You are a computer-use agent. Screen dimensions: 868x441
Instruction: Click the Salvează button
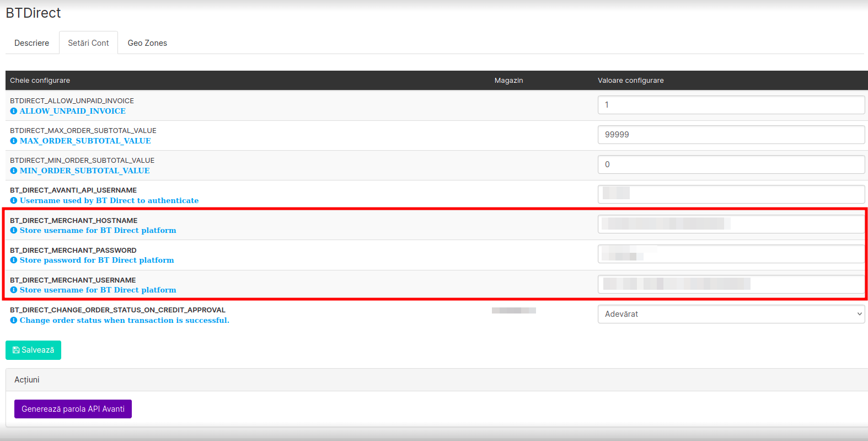click(33, 350)
